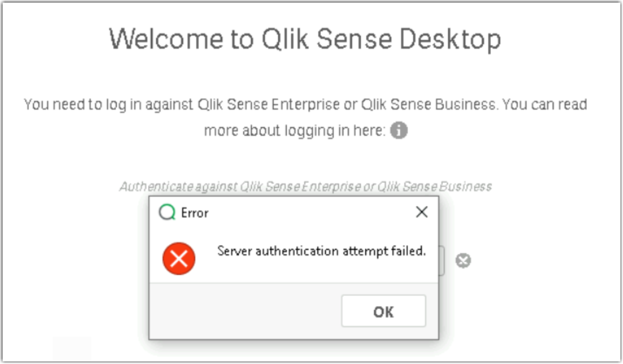This screenshot has width=623, height=364.
Task: Click the white X inside the red circle
Action: point(180,258)
